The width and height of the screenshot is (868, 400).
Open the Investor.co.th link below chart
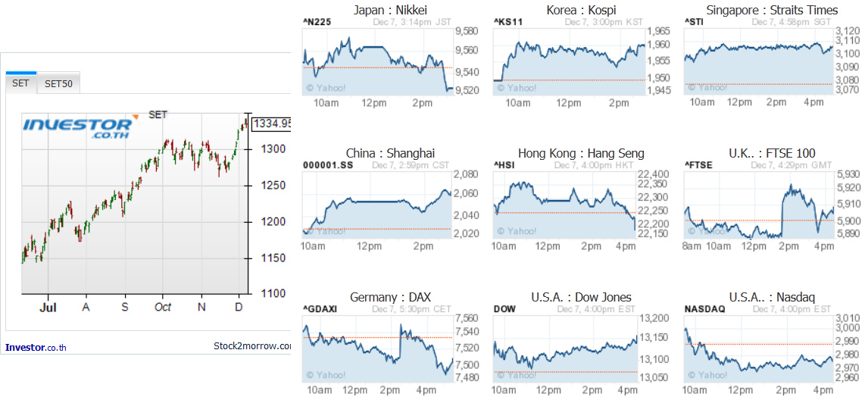[x=36, y=348]
